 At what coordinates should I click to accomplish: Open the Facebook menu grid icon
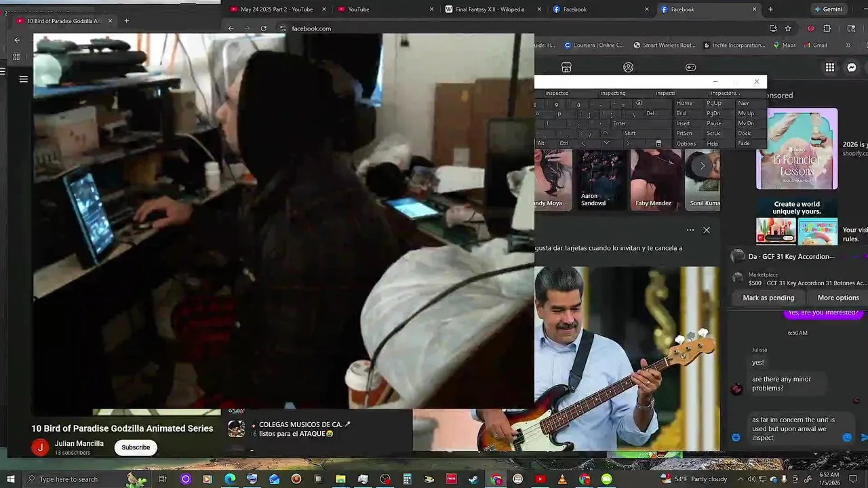(830, 67)
